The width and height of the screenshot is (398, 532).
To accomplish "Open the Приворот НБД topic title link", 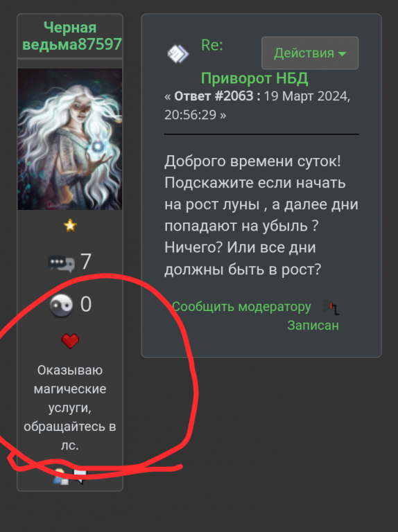I will point(254,78).
